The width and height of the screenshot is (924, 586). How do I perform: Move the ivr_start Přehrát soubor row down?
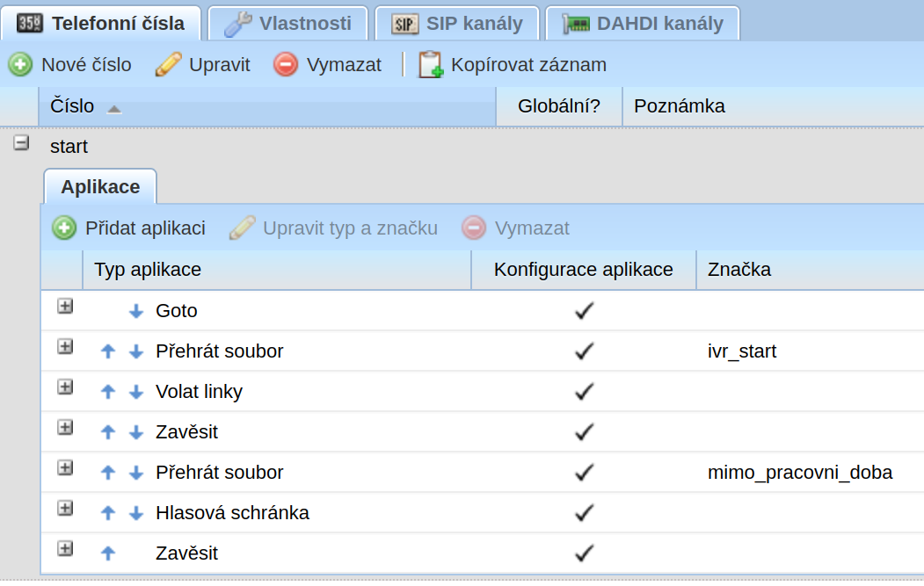click(x=136, y=351)
